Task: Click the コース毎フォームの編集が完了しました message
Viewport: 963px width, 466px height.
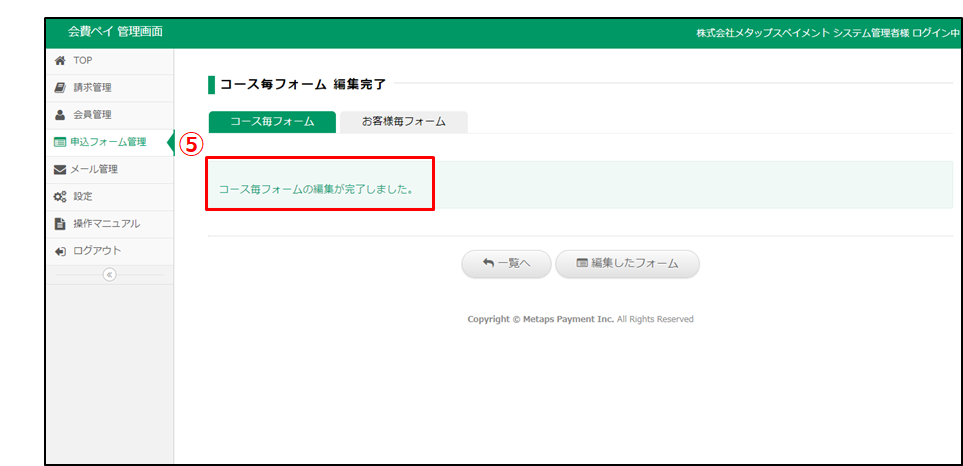Action: click(316, 187)
